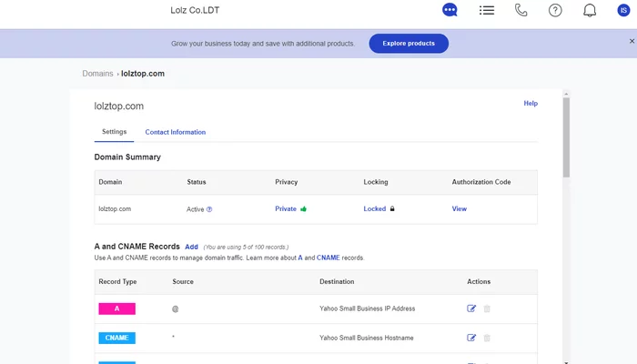Click the 'Domain Summary' heading
The image size is (637, 364).
(x=127, y=157)
